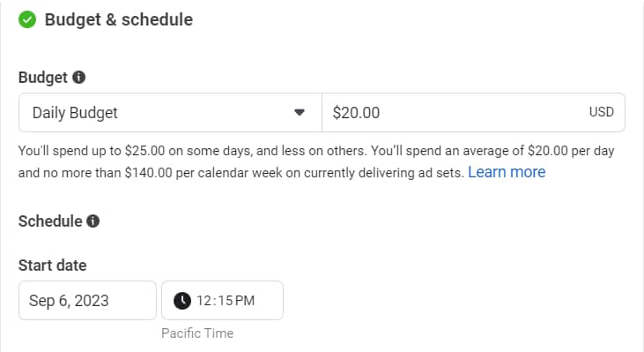
Task: Open the Sep 6, 2023 start date picker
Action: click(87, 301)
